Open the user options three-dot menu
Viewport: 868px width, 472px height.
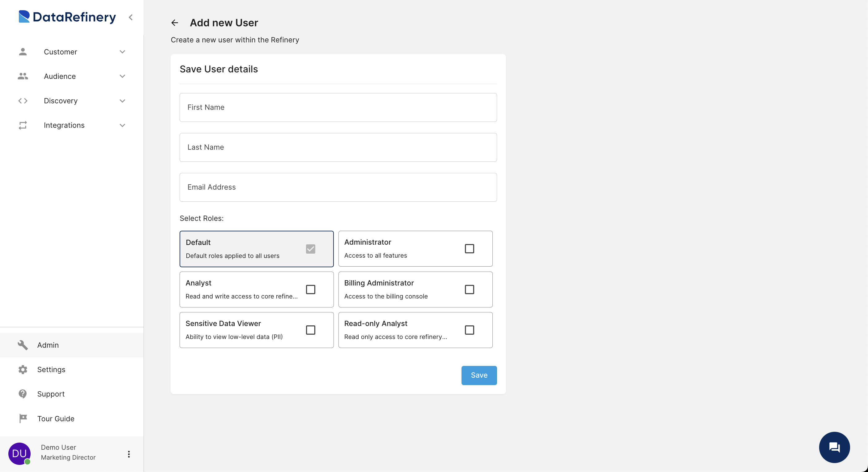(129, 454)
